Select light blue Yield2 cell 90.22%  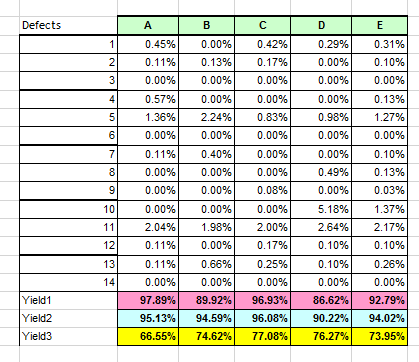(321, 318)
